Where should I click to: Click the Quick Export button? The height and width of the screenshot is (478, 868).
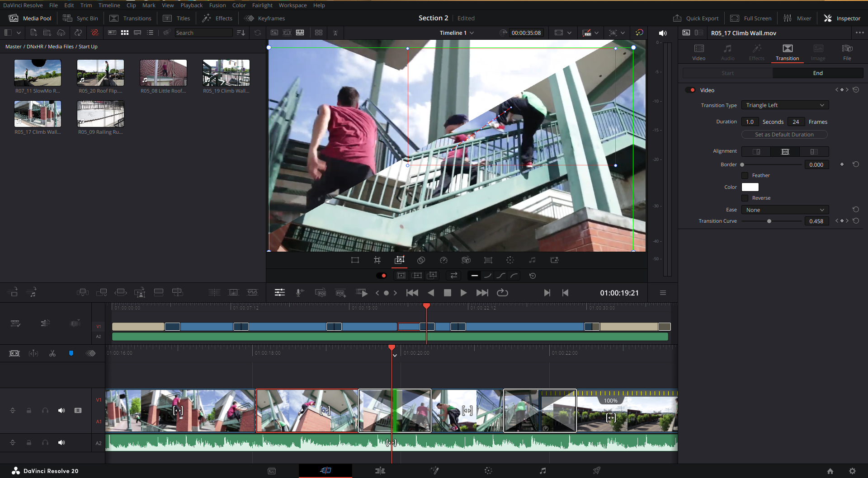[x=696, y=19]
